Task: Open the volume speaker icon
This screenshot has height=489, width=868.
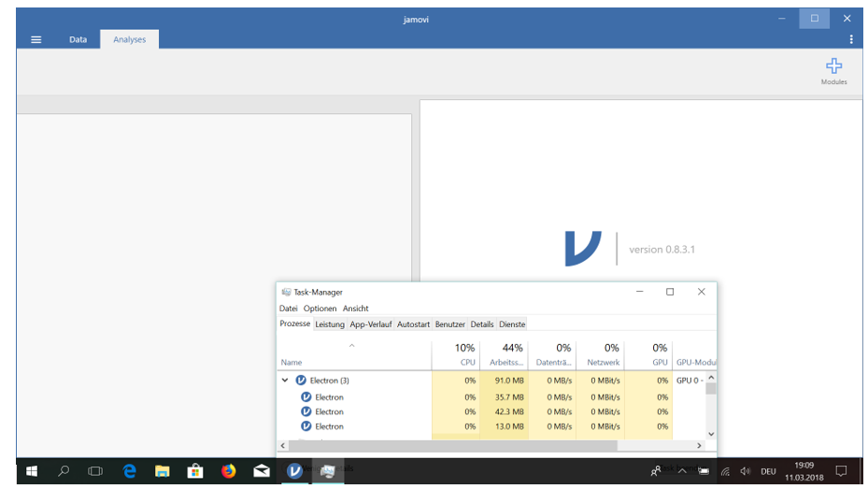Action: pyautogui.click(x=746, y=472)
